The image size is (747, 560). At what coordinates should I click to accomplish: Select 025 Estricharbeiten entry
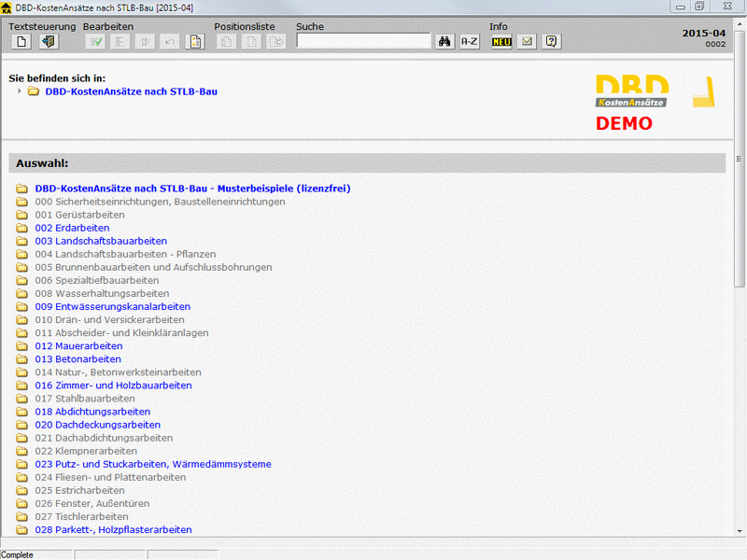click(x=79, y=491)
